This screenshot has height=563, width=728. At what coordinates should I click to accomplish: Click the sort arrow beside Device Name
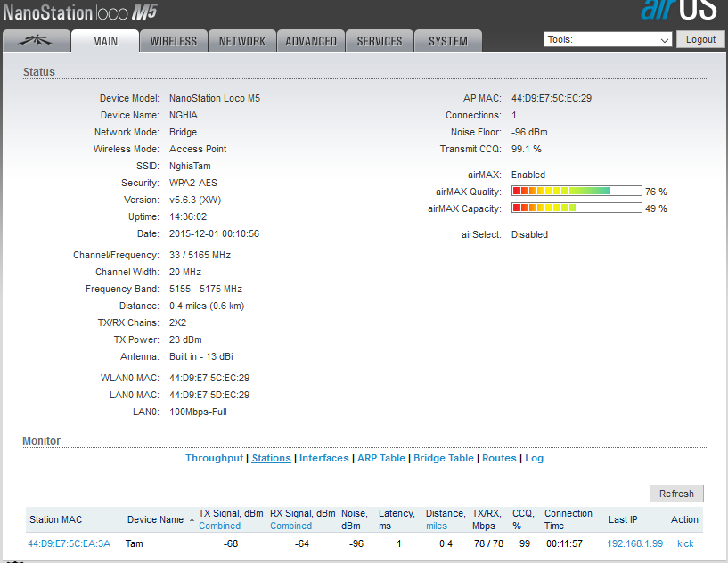[192, 520]
